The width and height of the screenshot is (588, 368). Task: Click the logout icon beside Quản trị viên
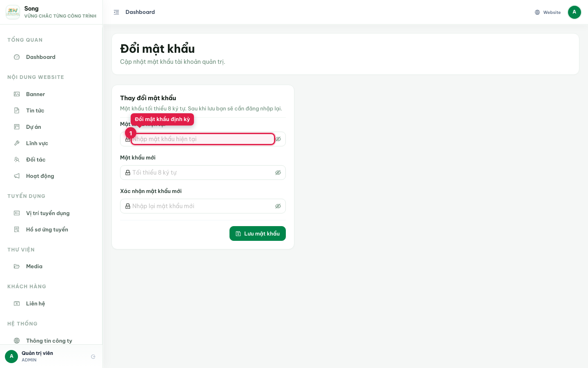(93, 357)
